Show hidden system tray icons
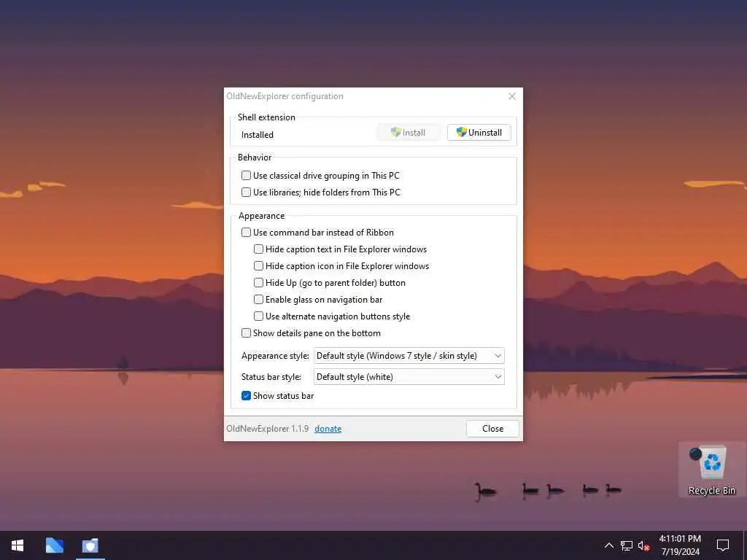The width and height of the screenshot is (747, 560). [x=609, y=545]
